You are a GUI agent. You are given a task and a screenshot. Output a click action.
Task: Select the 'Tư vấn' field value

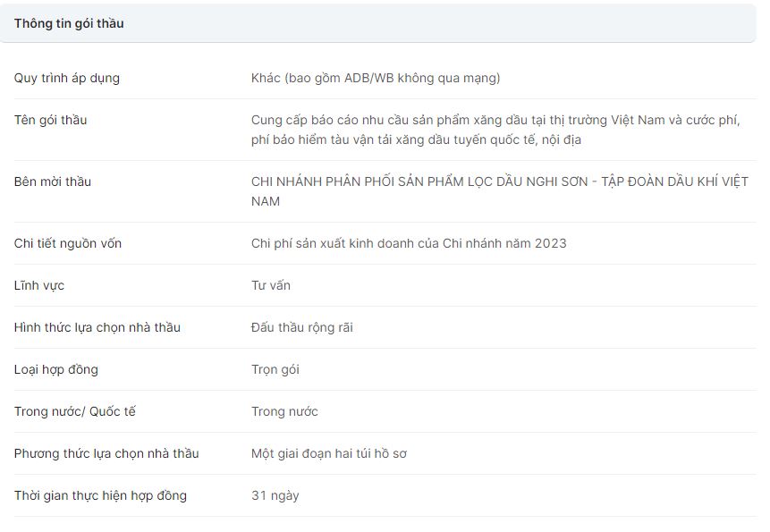tap(271, 285)
